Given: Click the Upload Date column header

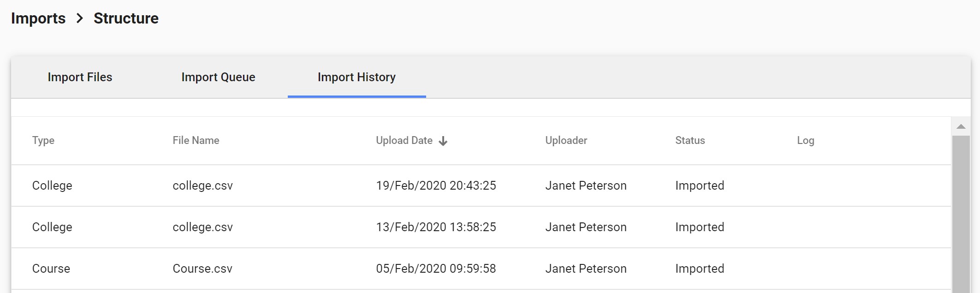Looking at the screenshot, I should coord(404,140).
